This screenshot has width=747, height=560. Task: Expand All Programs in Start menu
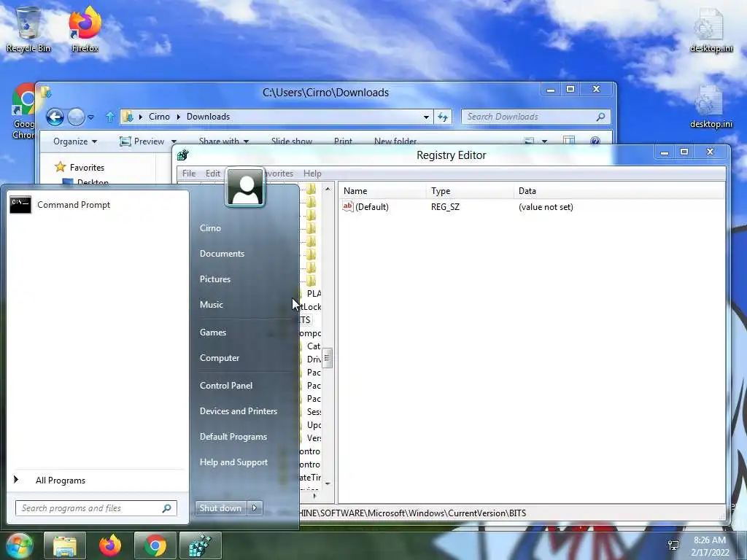point(60,481)
